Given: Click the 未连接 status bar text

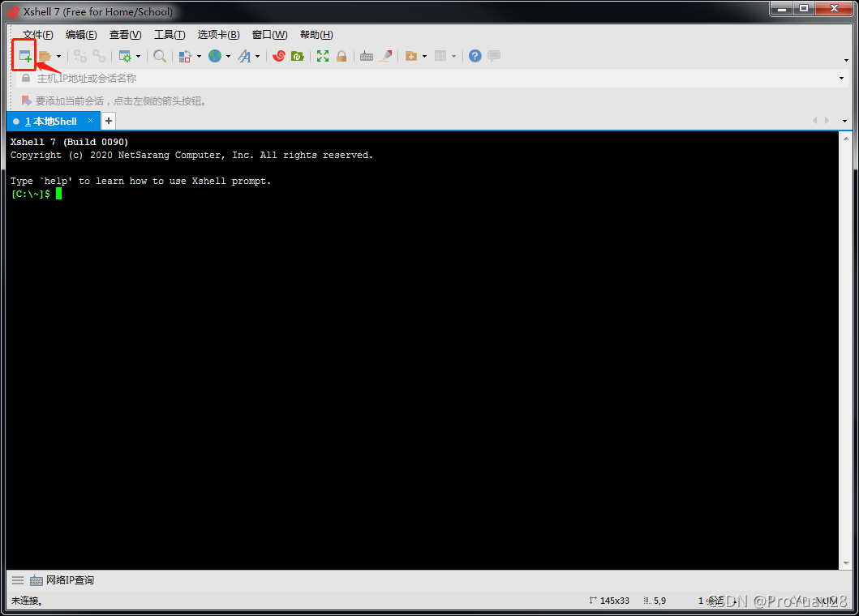Looking at the screenshot, I should [28, 601].
